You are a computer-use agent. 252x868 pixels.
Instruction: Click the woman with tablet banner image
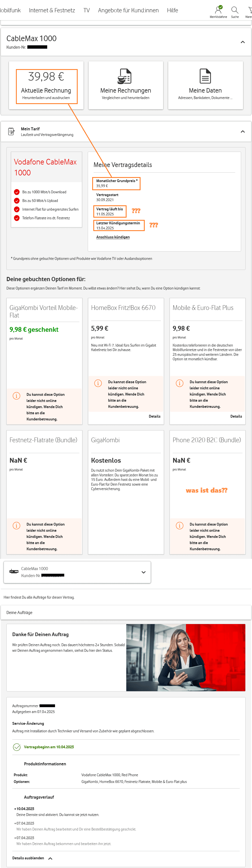[x=186, y=657]
